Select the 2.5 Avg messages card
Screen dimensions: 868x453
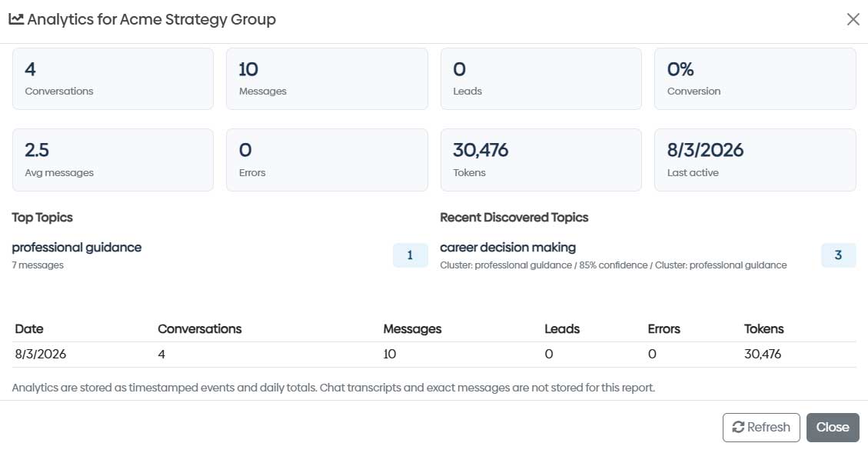[x=113, y=160]
